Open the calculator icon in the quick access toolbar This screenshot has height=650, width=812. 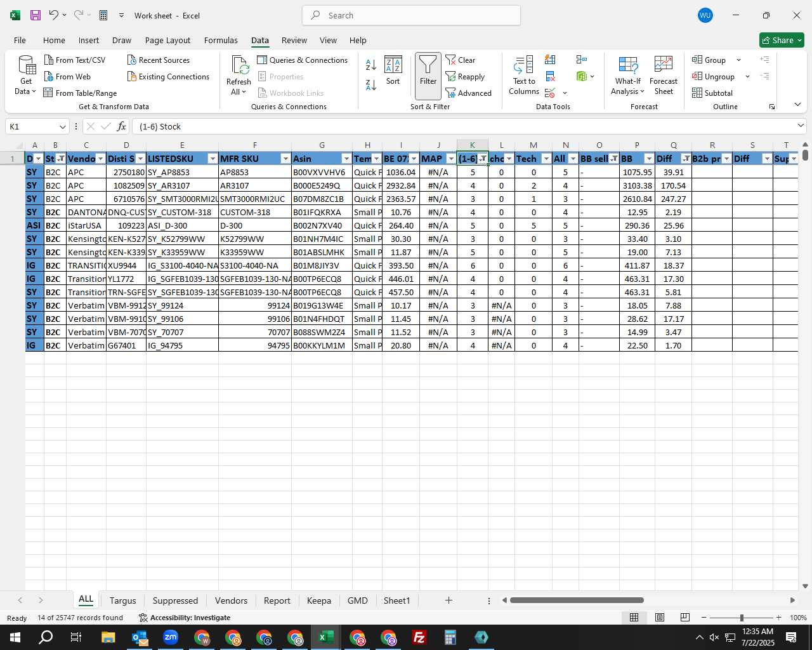103,15
